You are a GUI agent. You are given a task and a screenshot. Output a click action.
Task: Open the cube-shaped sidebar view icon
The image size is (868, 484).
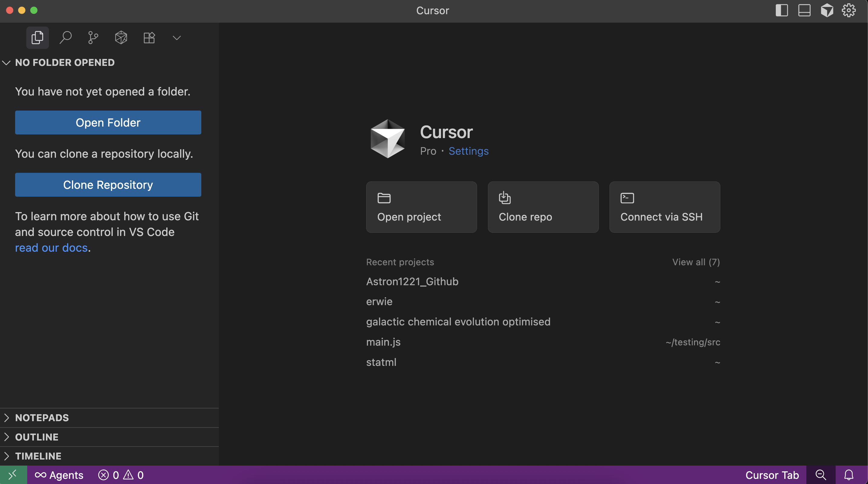[x=121, y=37]
